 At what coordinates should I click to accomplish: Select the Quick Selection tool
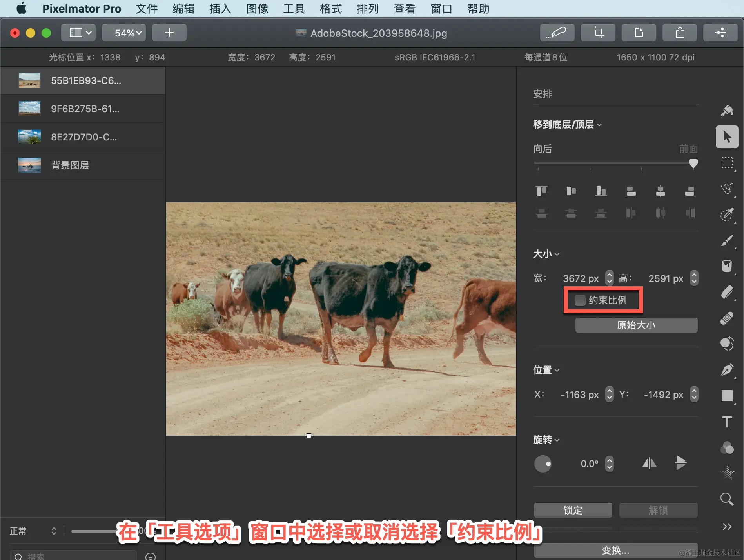click(727, 215)
